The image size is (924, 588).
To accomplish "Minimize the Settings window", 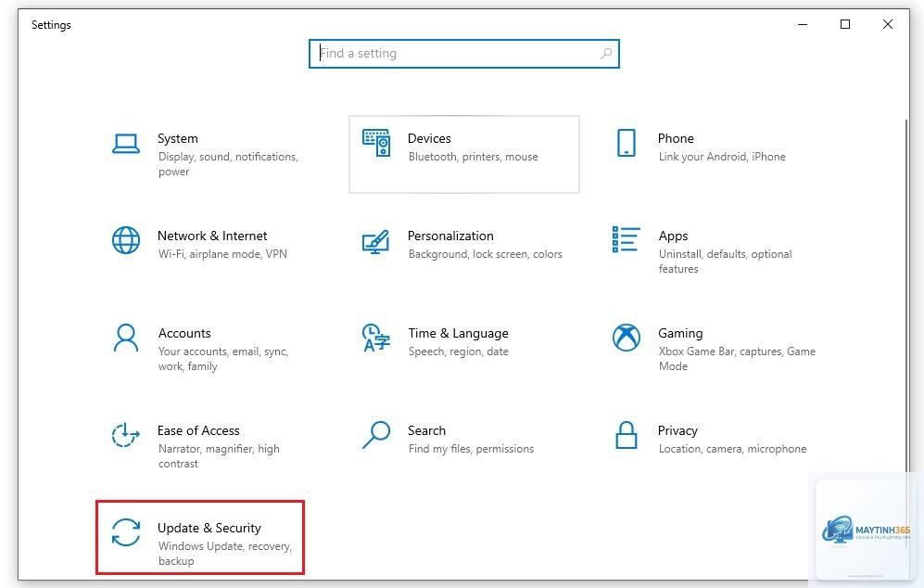I will pyautogui.click(x=802, y=24).
